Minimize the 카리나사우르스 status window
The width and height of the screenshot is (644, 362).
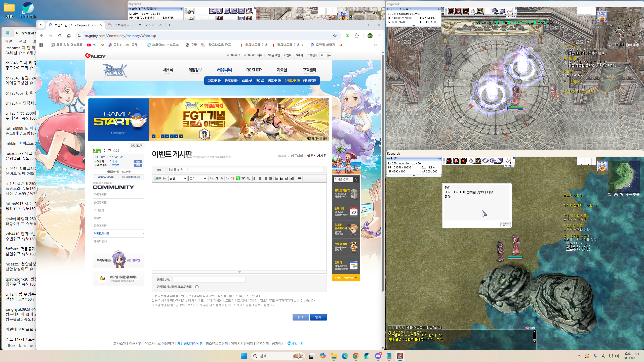click(439, 9)
